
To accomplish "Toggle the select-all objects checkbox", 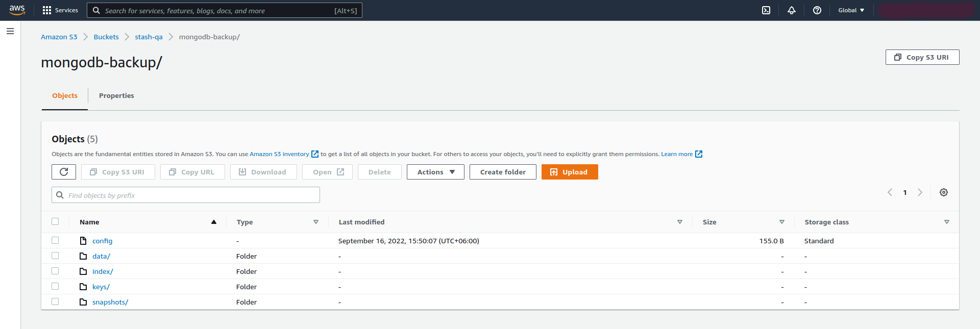I will coord(55,221).
